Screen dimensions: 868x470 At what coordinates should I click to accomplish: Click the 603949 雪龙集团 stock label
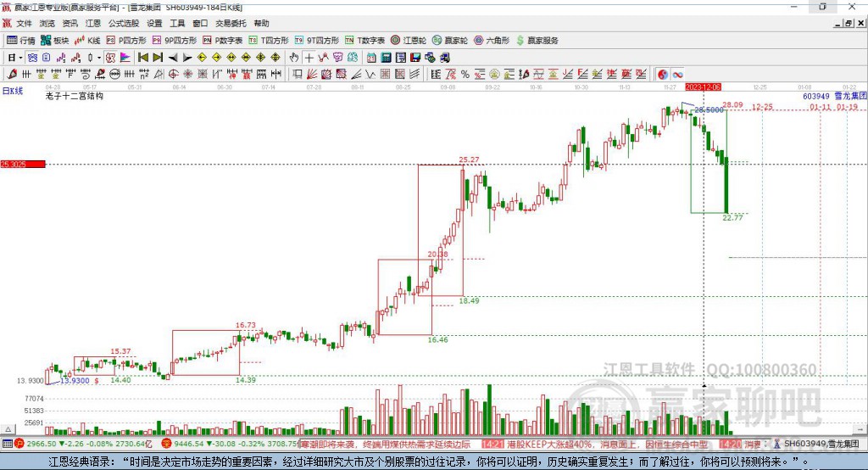point(835,96)
